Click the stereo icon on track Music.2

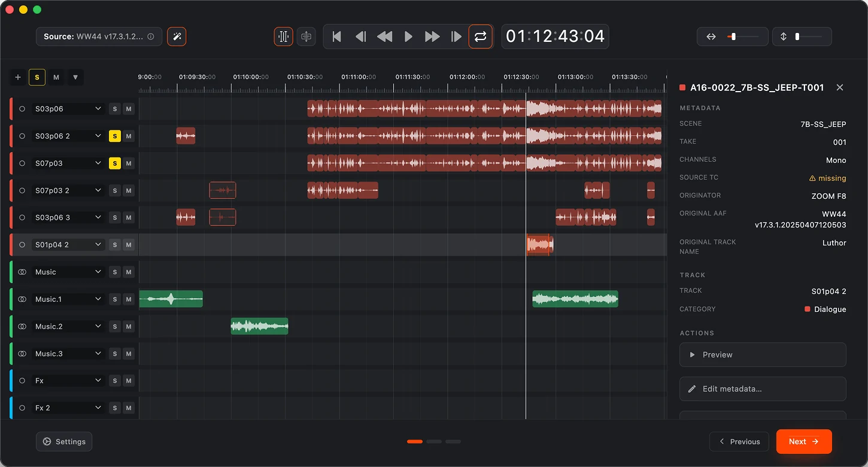tap(22, 326)
